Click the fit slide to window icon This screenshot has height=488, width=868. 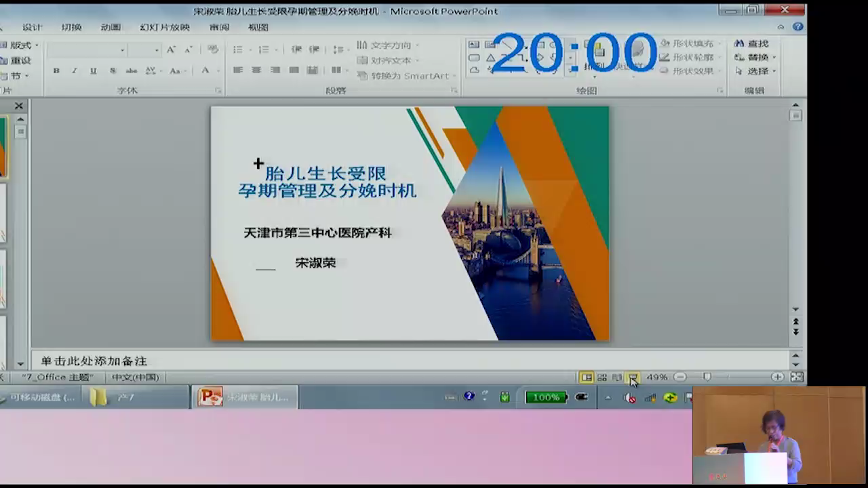point(797,377)
